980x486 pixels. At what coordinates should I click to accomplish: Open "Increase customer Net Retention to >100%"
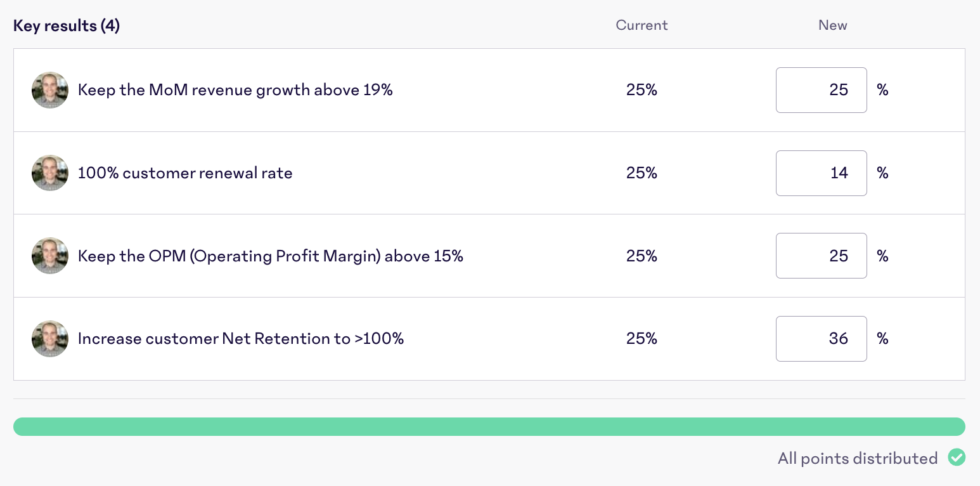241,339
